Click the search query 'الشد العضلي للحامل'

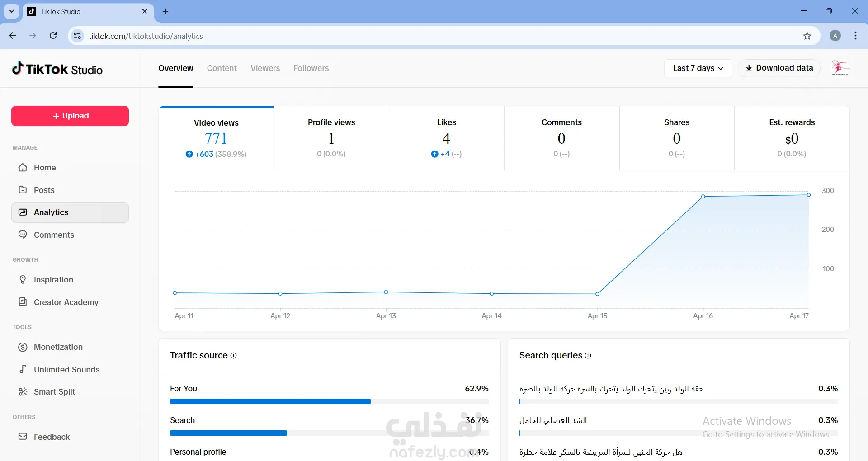553,420
